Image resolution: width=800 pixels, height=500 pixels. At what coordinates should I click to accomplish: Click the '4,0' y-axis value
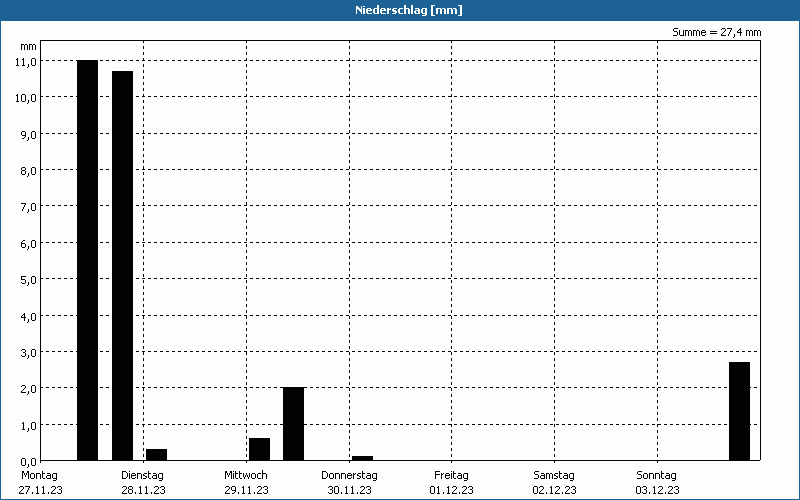pyautogui.click(x=28, y=317)
